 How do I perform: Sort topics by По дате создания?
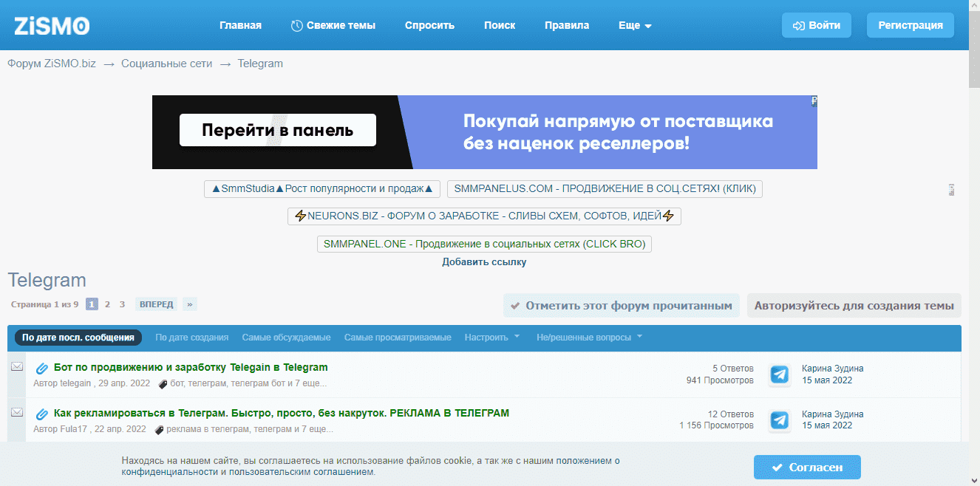coord(191,338)
